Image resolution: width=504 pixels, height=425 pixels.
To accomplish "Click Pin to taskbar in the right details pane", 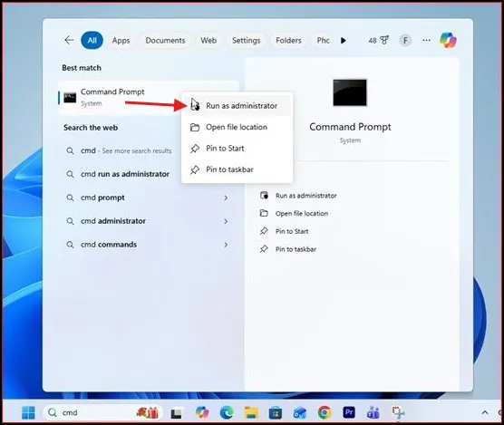I will point(296,249).
